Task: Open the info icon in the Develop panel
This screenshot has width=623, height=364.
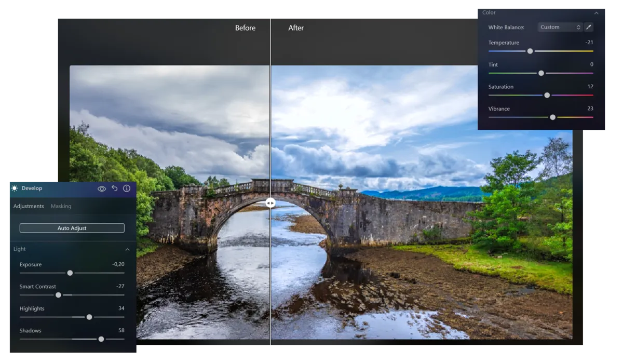Action: (126, 188)
